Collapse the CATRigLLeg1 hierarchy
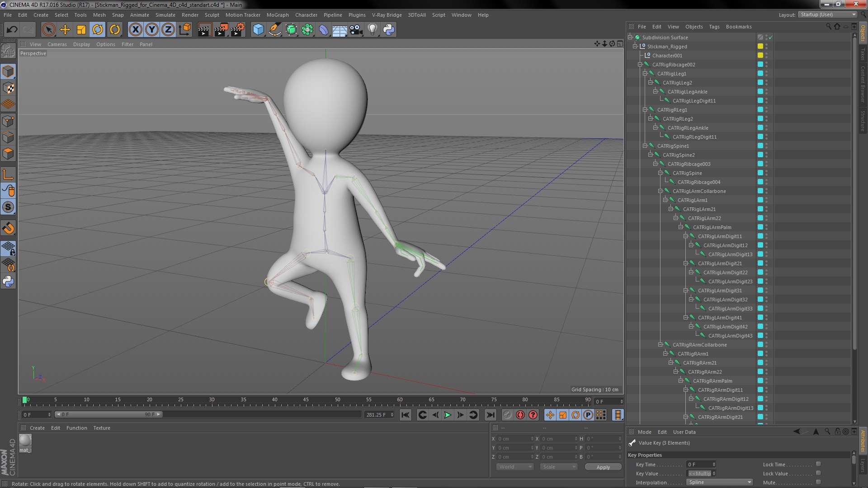The image size is (868, 488). [x=645, y=74]
